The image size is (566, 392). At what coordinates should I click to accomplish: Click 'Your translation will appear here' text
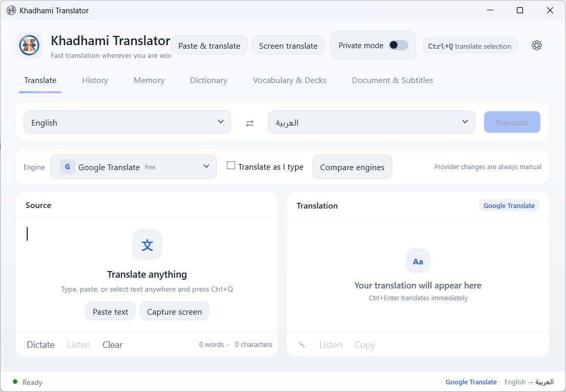point(417,285)
